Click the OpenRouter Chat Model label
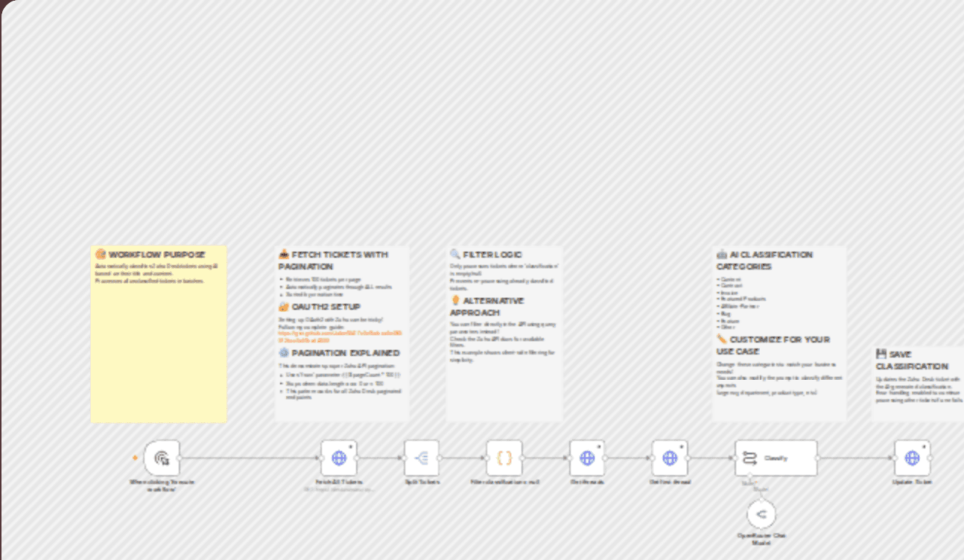Screen dimensions: 964x560 tap(761, 538)
